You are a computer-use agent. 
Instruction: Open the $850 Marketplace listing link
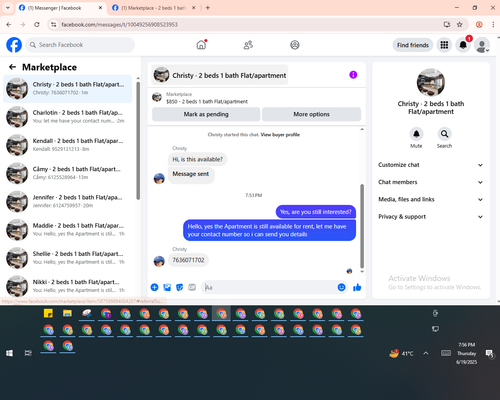click(207, 101)
